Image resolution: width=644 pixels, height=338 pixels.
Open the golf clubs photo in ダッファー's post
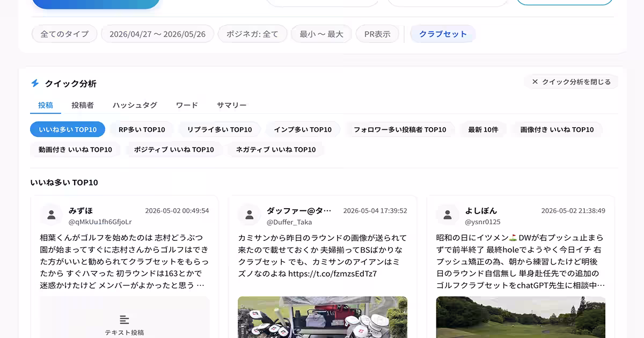(323, 317)
